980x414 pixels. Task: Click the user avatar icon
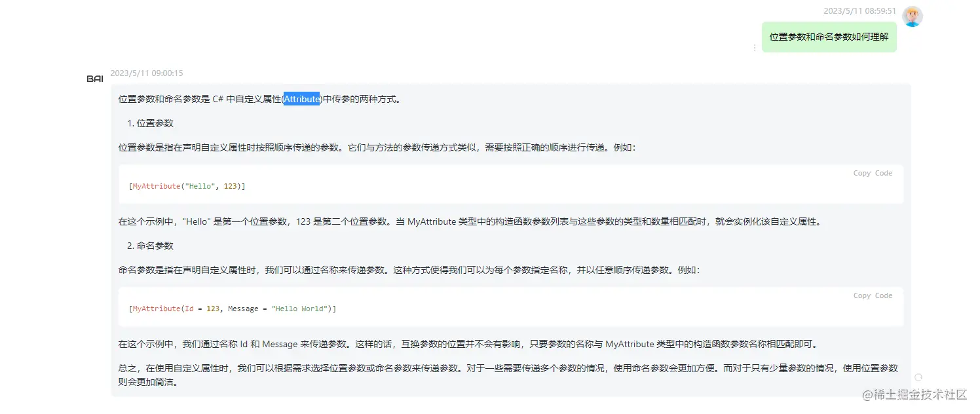pyautogui.click(x=912, y=16)
